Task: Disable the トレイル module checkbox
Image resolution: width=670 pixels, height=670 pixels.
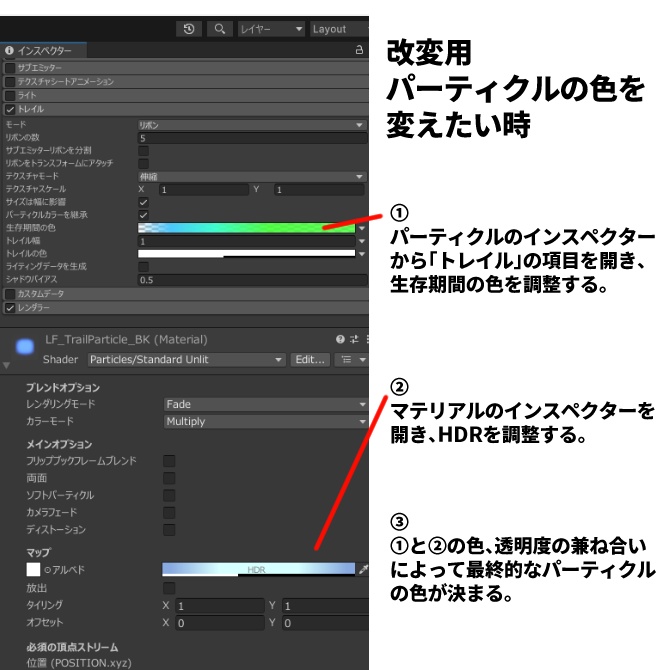Action: (10, 109)
